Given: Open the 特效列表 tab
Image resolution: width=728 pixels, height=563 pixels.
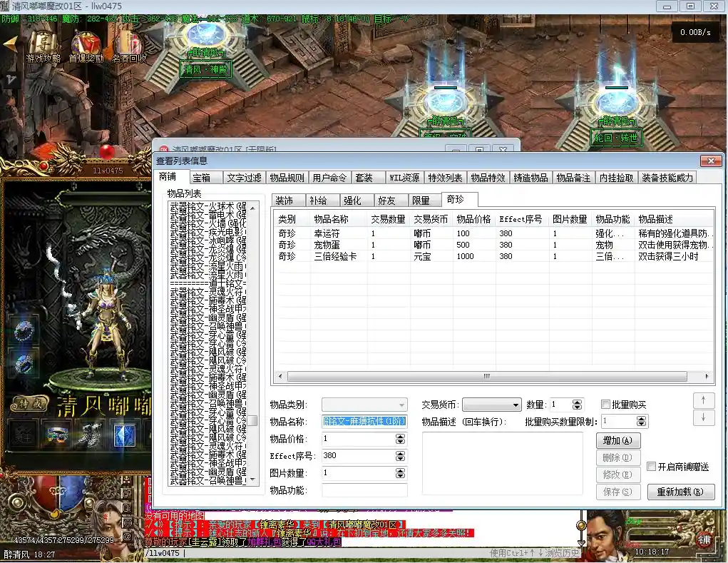Looking at the screenshot, I should (445, 178).
